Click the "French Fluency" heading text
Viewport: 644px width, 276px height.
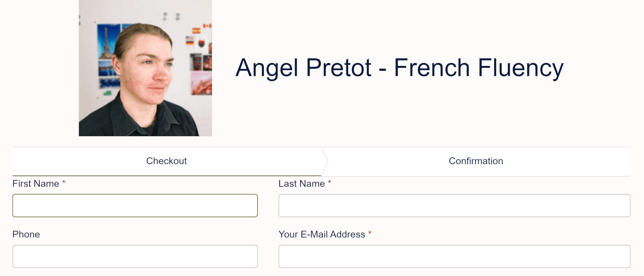point(479,68)
